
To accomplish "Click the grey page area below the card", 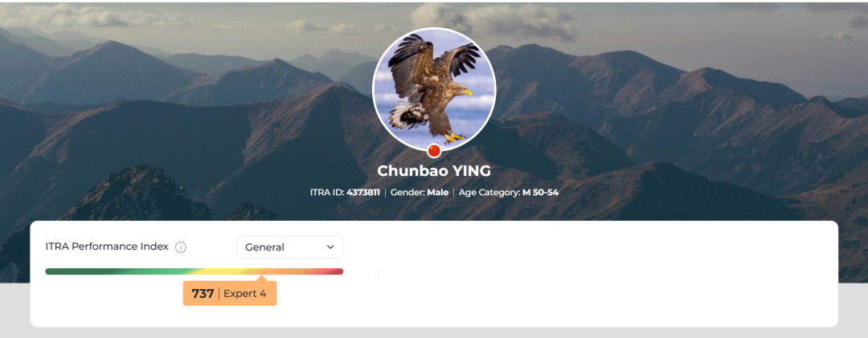I will coord(434,333).
